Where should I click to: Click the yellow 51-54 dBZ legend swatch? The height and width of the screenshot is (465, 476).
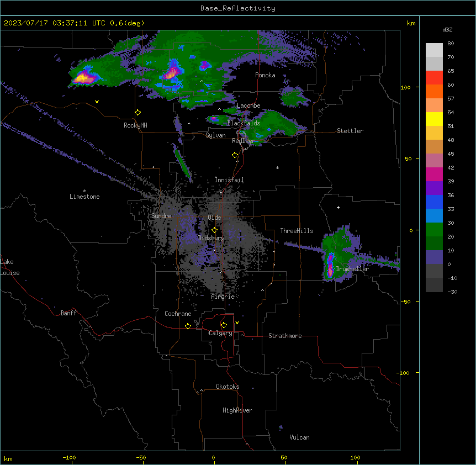[x=434, y=119]
